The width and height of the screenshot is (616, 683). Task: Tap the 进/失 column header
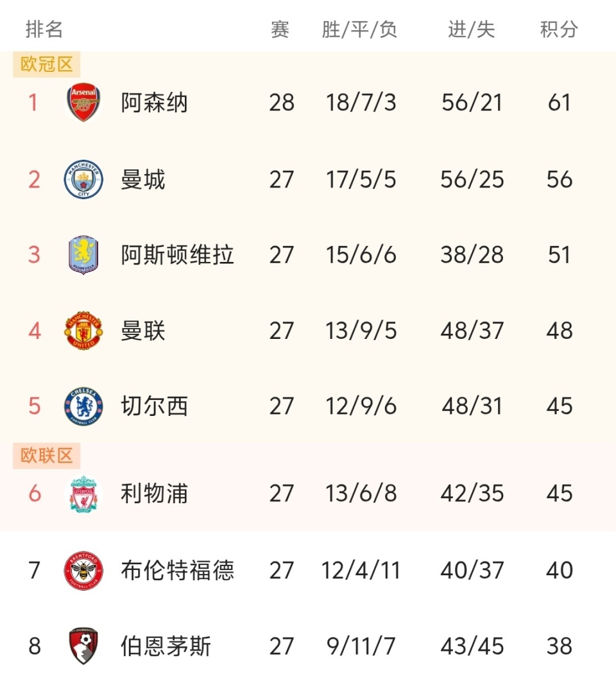tap(472, 30)
